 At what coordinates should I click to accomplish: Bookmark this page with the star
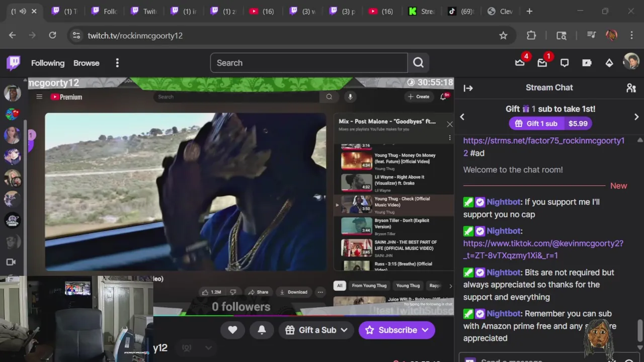point(503,35)
